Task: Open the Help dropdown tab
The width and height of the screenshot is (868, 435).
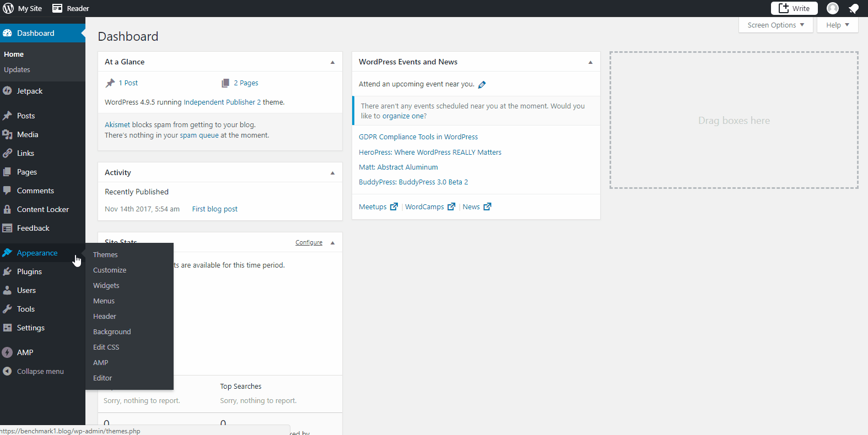Action: point(838,25)
